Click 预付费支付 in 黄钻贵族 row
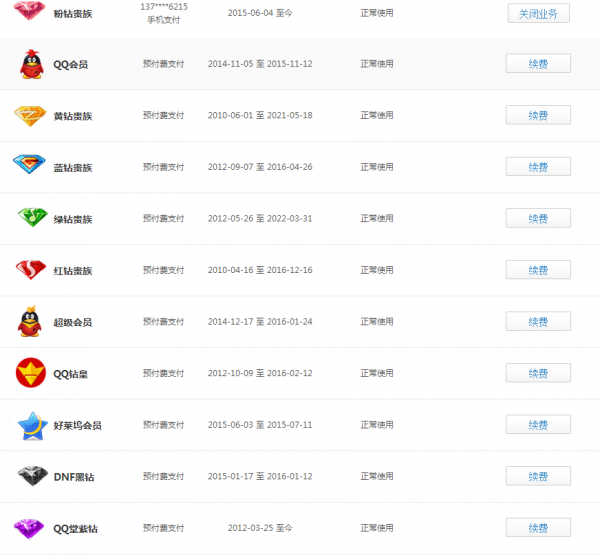The image size is (600, 557). pos(164,115)
